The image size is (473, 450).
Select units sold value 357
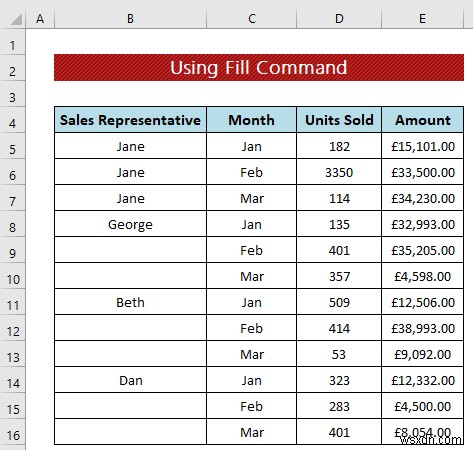click(339, 276)
